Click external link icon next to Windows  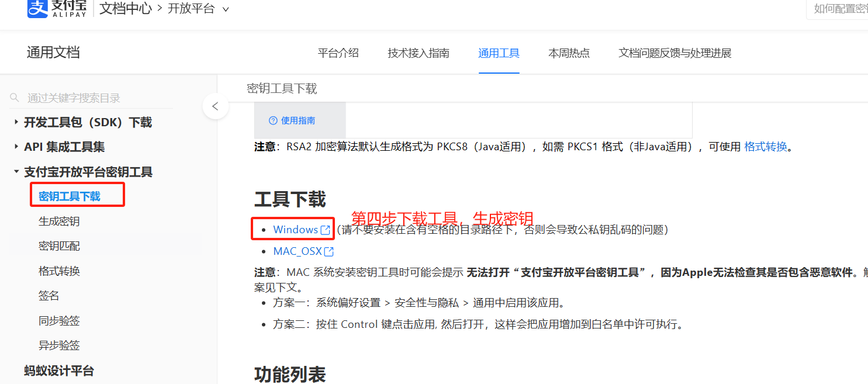pyautogui.click(x=326, y=230)
